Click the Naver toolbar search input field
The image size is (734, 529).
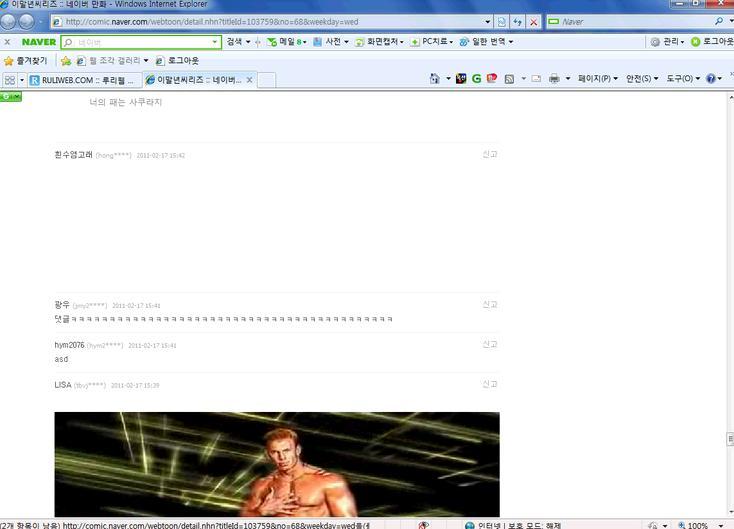coord(140,42)
